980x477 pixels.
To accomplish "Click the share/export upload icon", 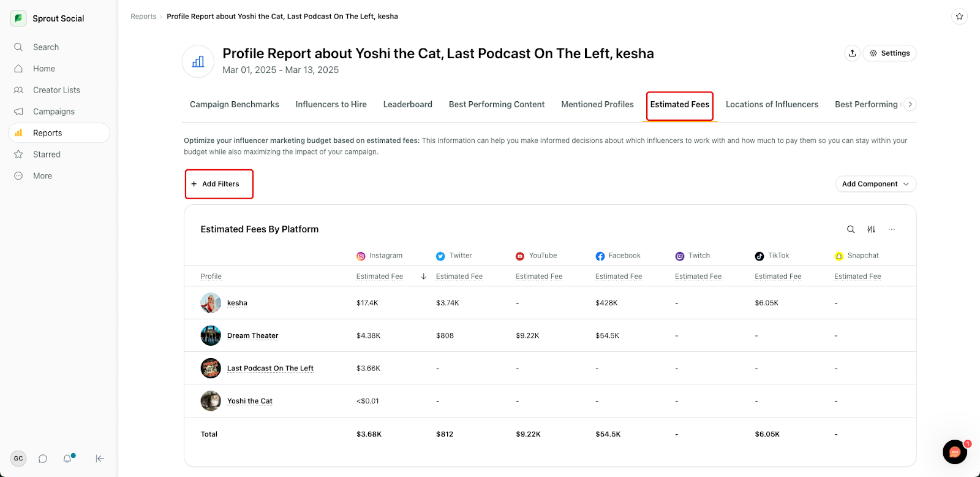I will [x=853, y=53].
